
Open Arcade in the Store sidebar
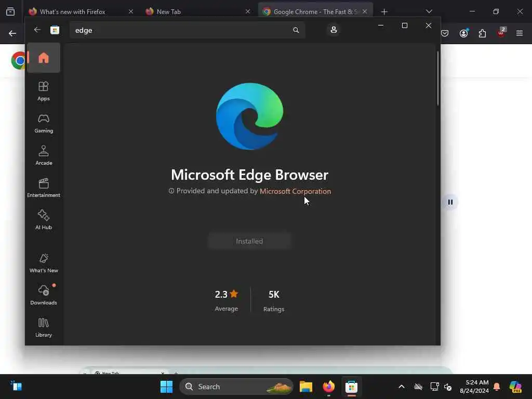tap(44, 155)
